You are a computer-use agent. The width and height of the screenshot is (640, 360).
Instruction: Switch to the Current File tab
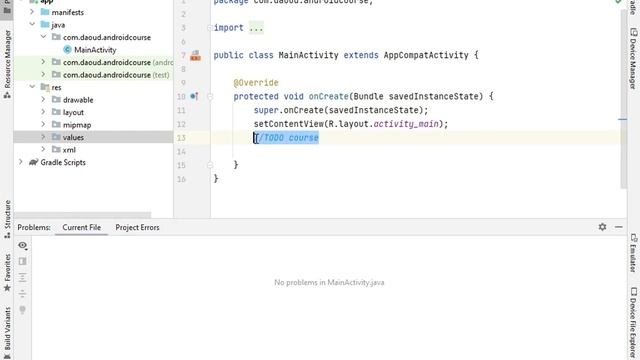(82, 227)
